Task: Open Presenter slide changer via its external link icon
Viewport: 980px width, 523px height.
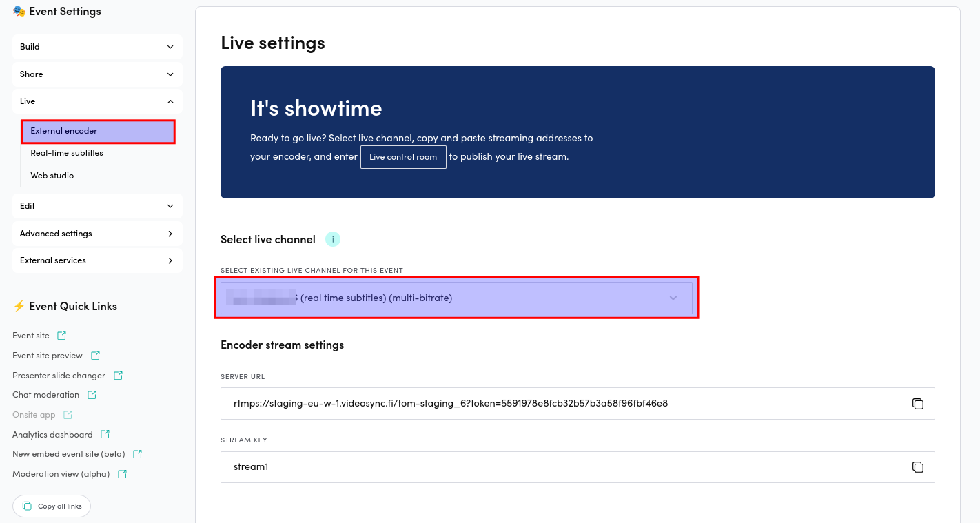Action: coord(118,375)
